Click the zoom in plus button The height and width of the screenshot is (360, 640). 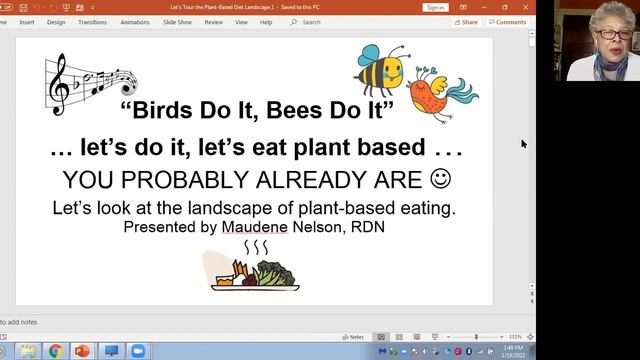click(x=501, y=337)
